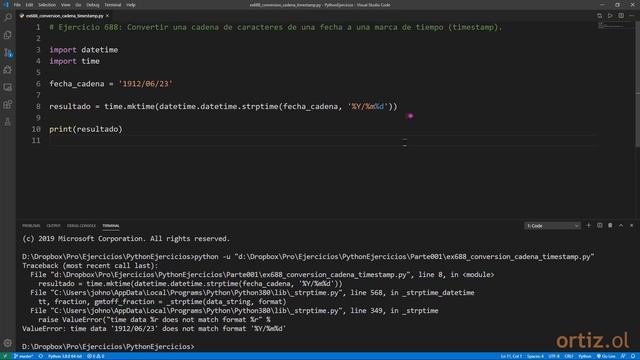The image size is (640, 360).
Task: Split the editor right
Action: pos(621,16)
